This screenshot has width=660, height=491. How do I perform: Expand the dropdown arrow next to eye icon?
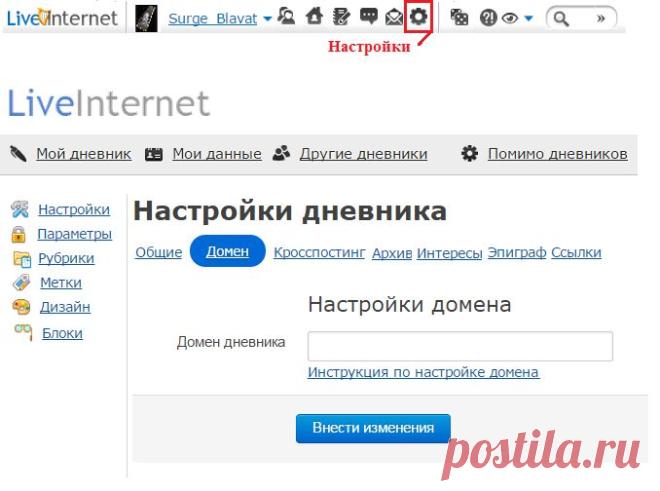click(529, 18)
